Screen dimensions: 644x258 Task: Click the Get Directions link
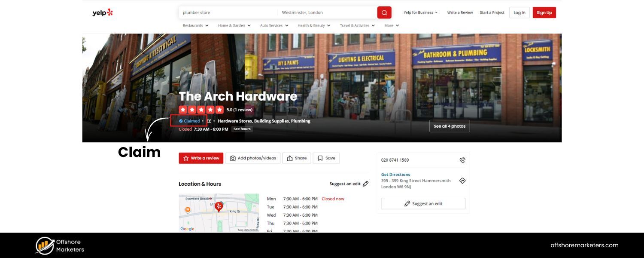point(395,174)
